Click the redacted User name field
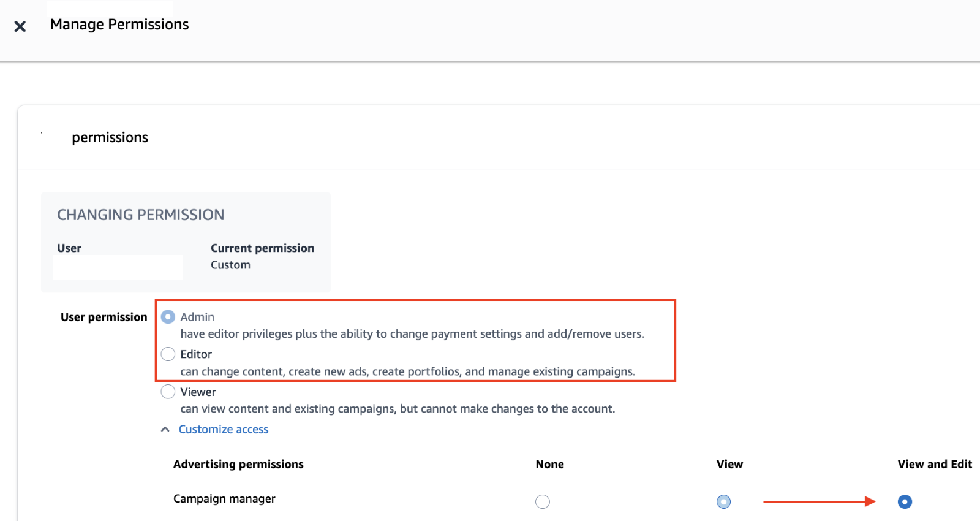 pos(118,267)
